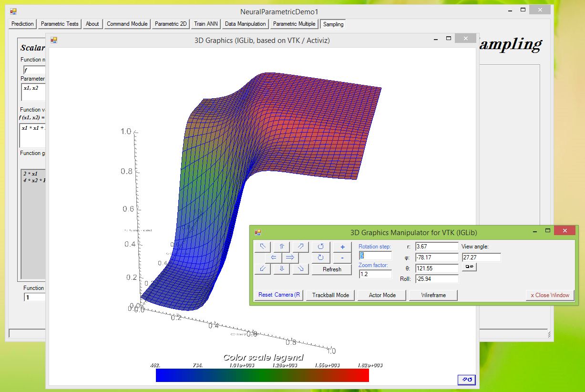Zoom in with the plus icon
Image resolution: width=585 pixels, height=392 pixels.
(342, 247)
